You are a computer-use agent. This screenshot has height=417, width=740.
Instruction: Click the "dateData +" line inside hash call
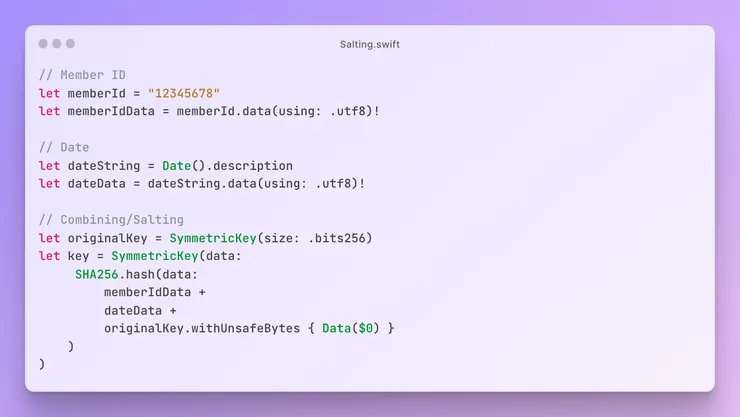point(139,309)
